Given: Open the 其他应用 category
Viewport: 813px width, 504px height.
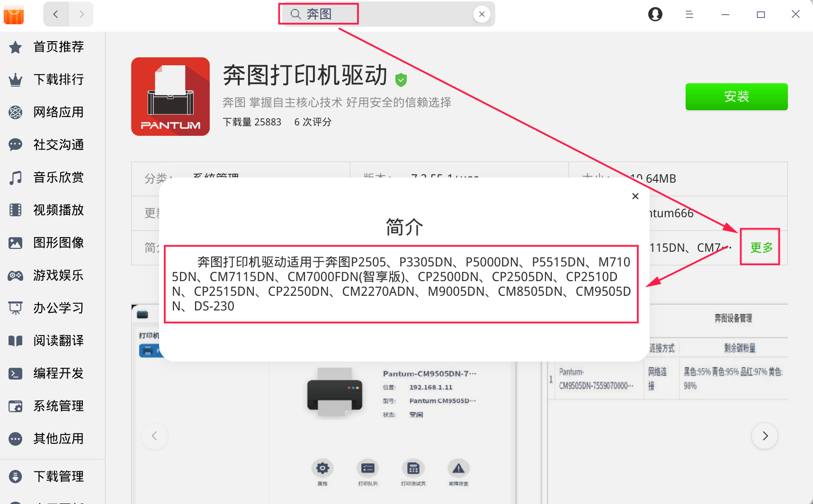Looking at the screenshot, I should tap(52, 439).
